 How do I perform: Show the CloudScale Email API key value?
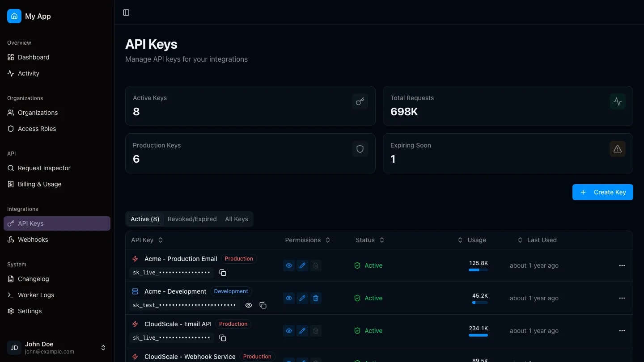click(x=289, y=331)
